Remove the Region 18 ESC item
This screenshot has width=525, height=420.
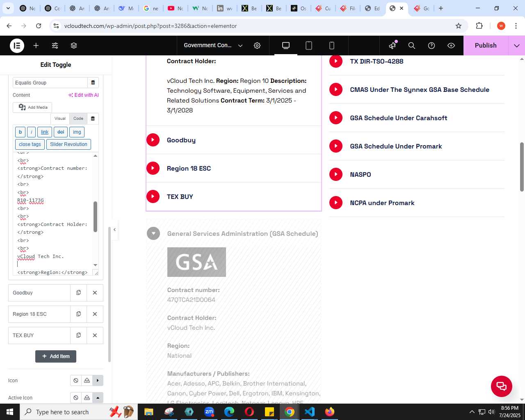pyautogui.click(x=95, y=314)
